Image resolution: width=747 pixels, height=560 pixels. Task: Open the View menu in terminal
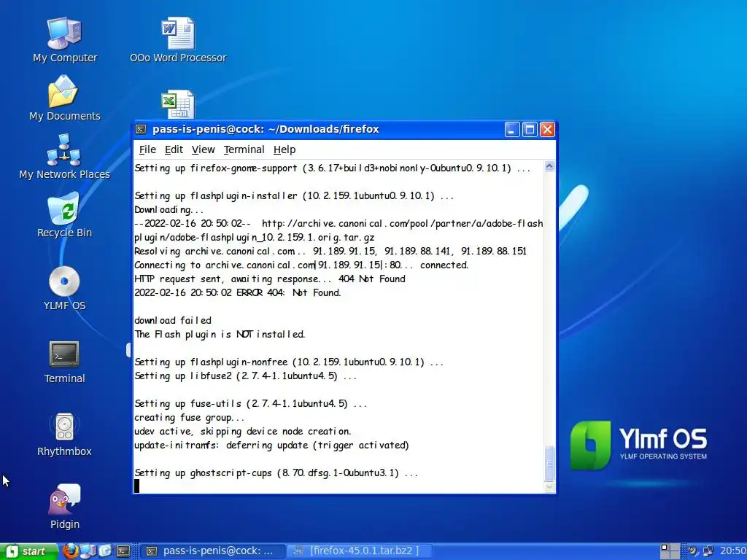tap(203, 149)
